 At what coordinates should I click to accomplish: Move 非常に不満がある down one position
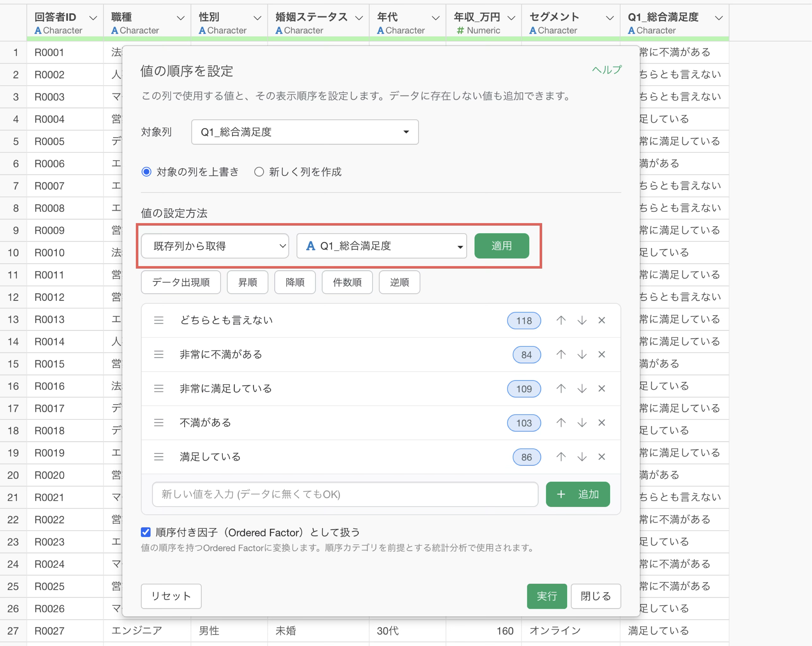(582, 355)
